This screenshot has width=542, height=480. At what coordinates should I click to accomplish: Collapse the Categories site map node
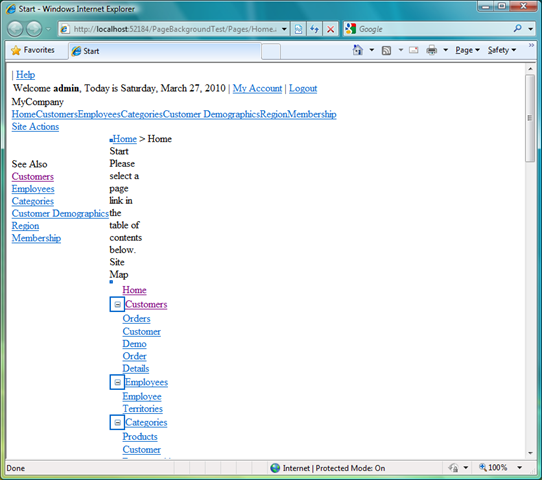tap(117, 422)
